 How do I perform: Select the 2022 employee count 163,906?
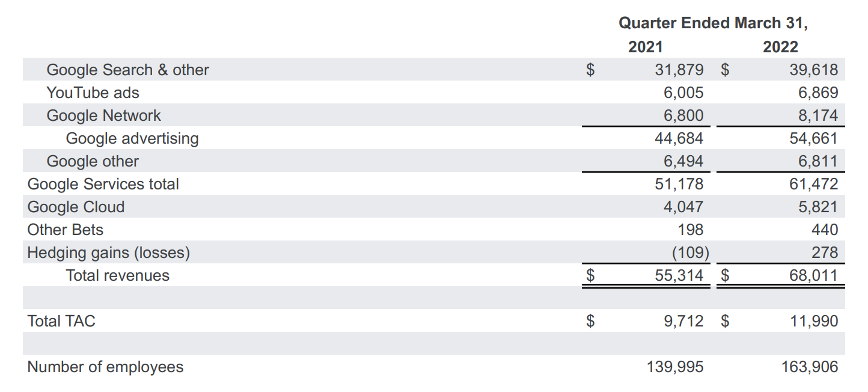[809, 367]
